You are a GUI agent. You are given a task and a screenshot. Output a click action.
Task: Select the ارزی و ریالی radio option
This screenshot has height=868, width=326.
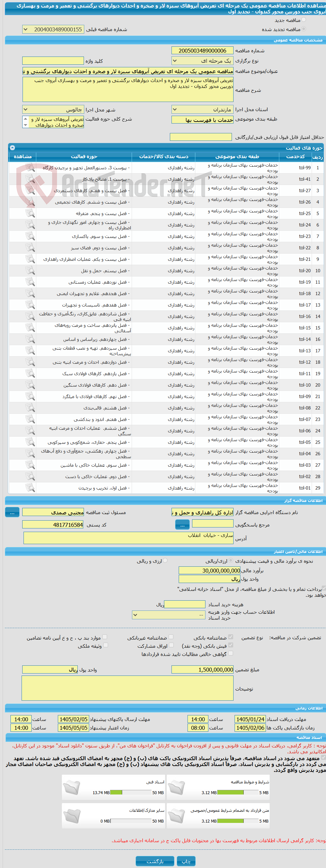point(165,561)
